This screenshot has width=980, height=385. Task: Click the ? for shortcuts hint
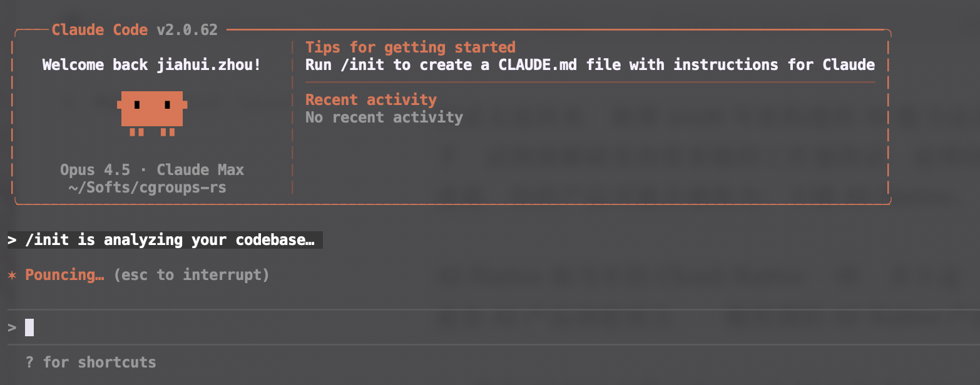click(x=91, y=362)
